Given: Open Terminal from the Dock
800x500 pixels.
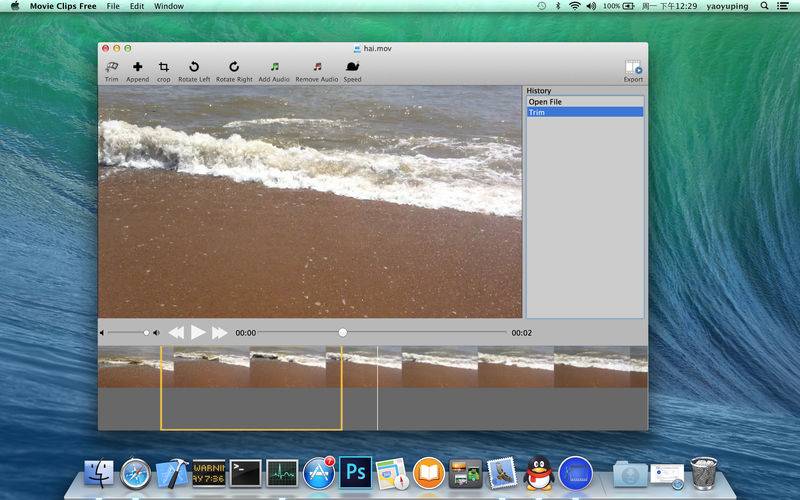Looking at the screenshot, I should (245, 473).
